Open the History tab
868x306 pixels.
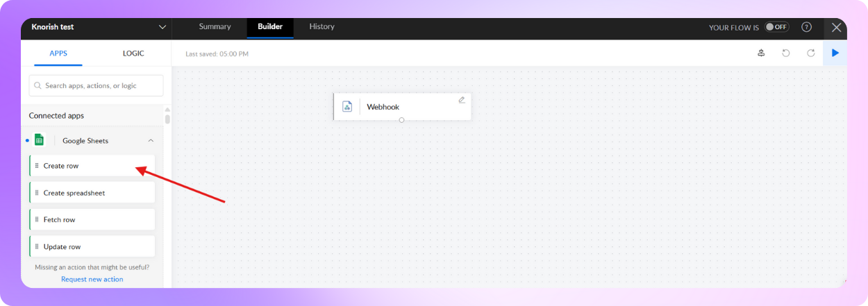(322, 26)
